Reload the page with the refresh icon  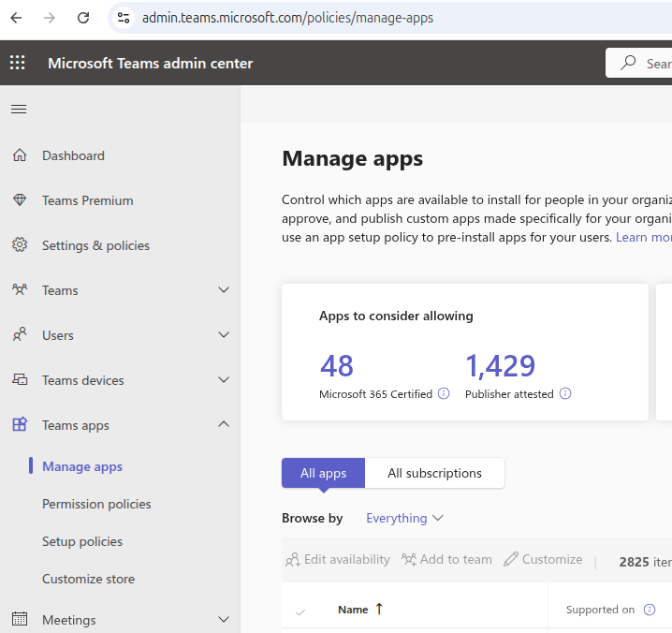(x=83, y=18)
